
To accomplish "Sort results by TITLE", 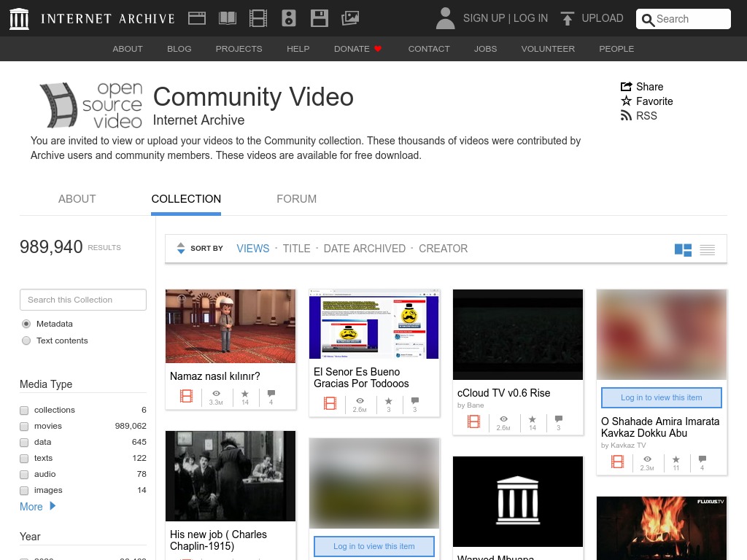I will (296, 249).
